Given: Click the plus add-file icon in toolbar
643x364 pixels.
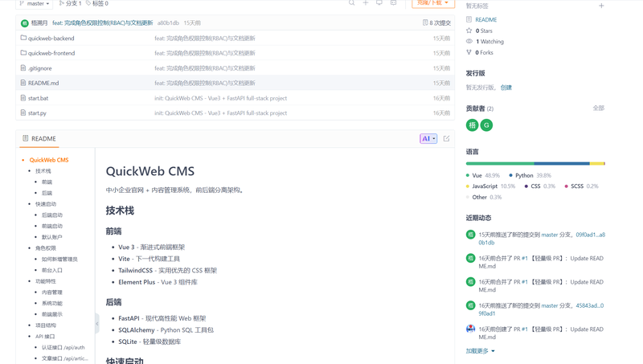Looking at the screenshot, I should 366,3.
